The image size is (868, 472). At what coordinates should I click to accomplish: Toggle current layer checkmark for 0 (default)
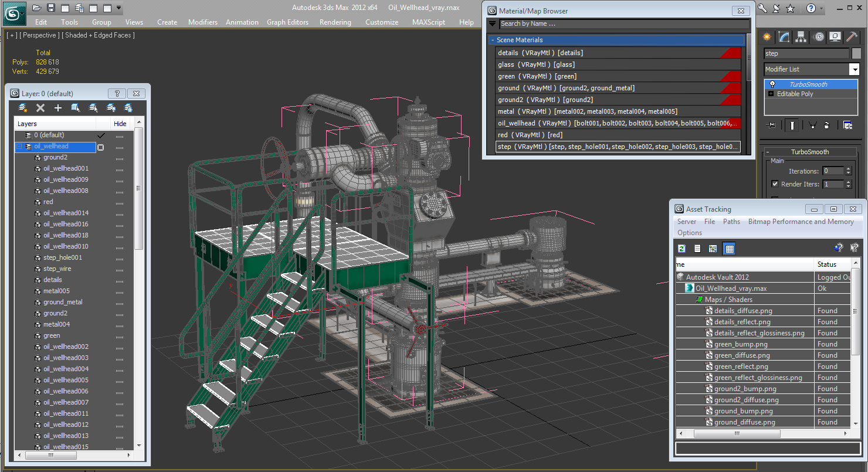(x=101, y=135)
